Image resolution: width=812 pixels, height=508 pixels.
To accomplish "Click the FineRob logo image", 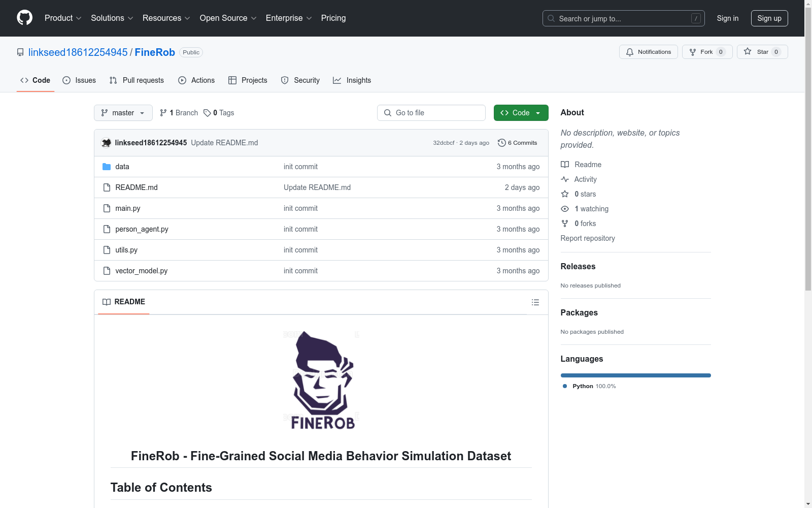I will 321,380.
